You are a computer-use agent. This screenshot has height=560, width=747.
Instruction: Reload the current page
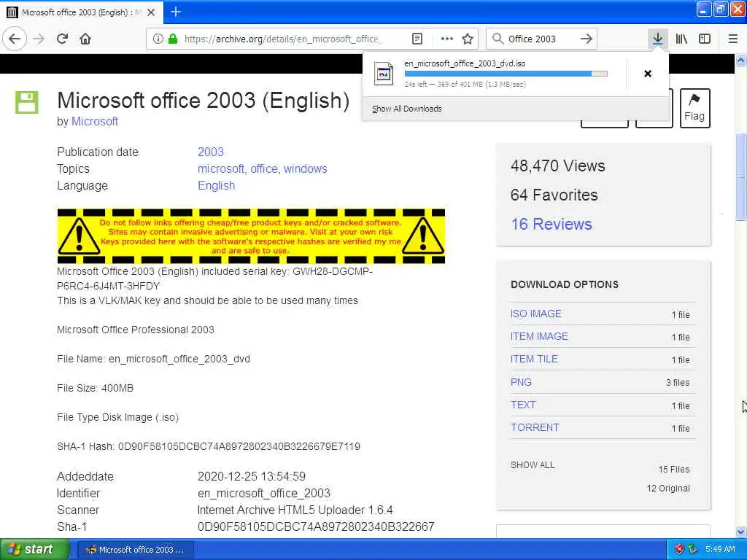62,39
